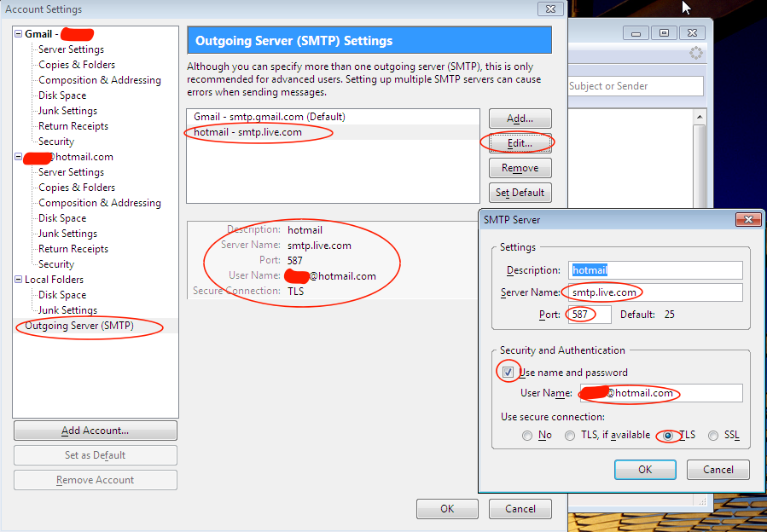Click the Subject or Sender search box
The height and width of the screenshot is (532, 767).
point(636,86)
